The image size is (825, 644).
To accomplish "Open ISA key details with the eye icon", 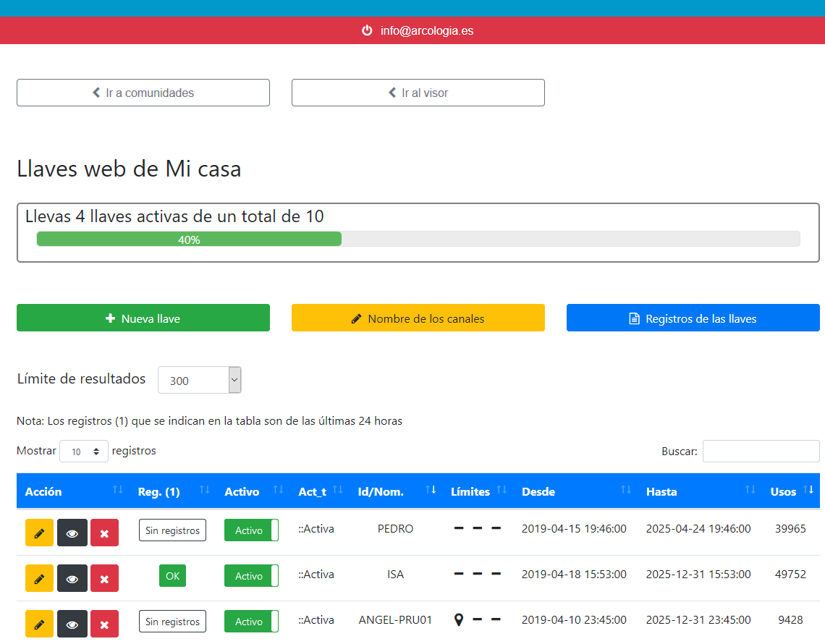I will click(x=72, y=578).
